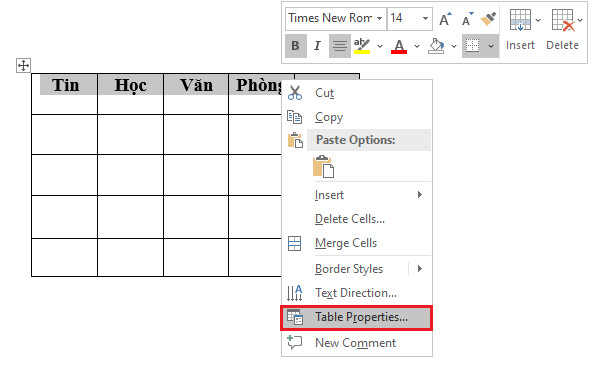Select Border Styles menu entry
The image size is (595, 386).
coord(349,269)
